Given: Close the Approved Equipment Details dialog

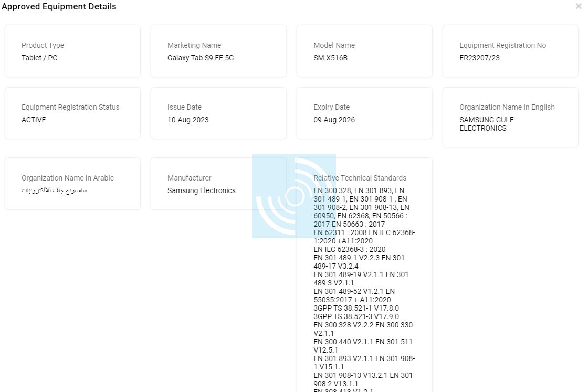Looking at the screenshot, I should [578, 7].
